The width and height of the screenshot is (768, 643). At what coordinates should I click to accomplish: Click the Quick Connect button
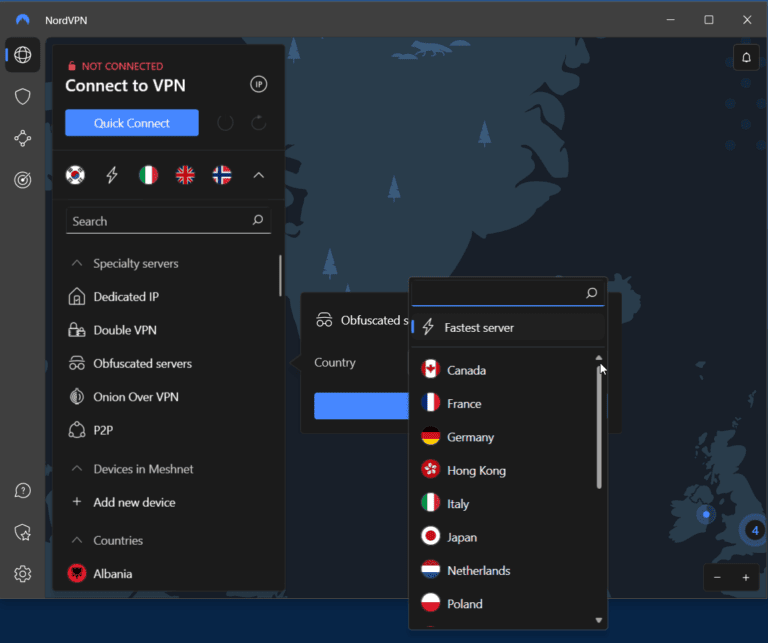(x=132, y=122)
